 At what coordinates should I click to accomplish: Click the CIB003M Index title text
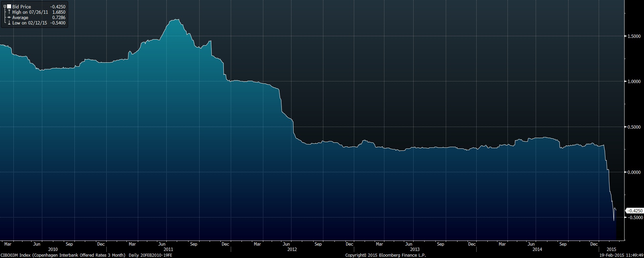pos(63,255)
